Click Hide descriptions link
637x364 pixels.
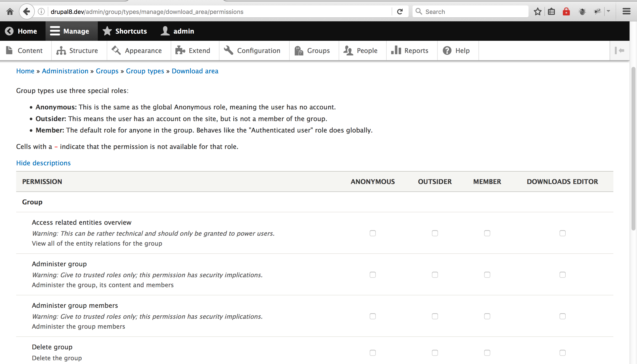point(44,163)
